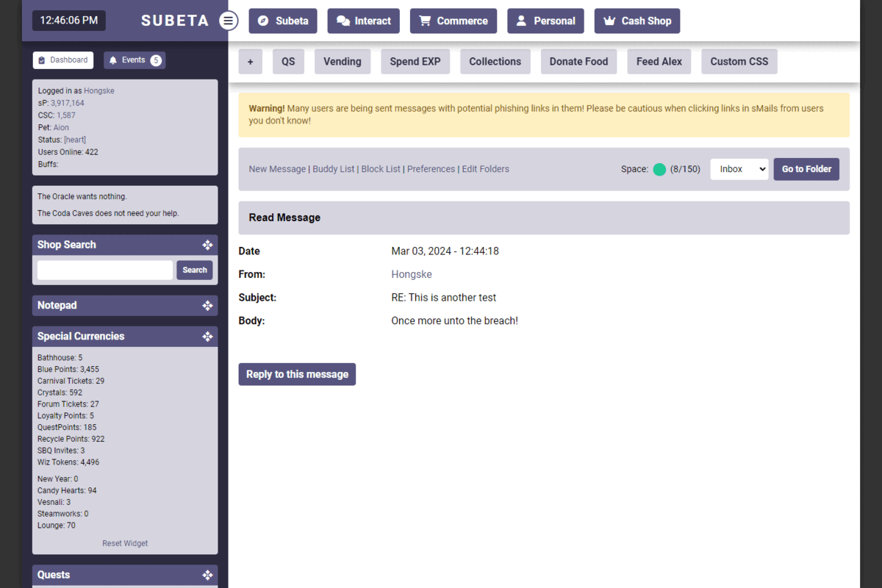Switch to the Dashboard tab

(63, 60)
